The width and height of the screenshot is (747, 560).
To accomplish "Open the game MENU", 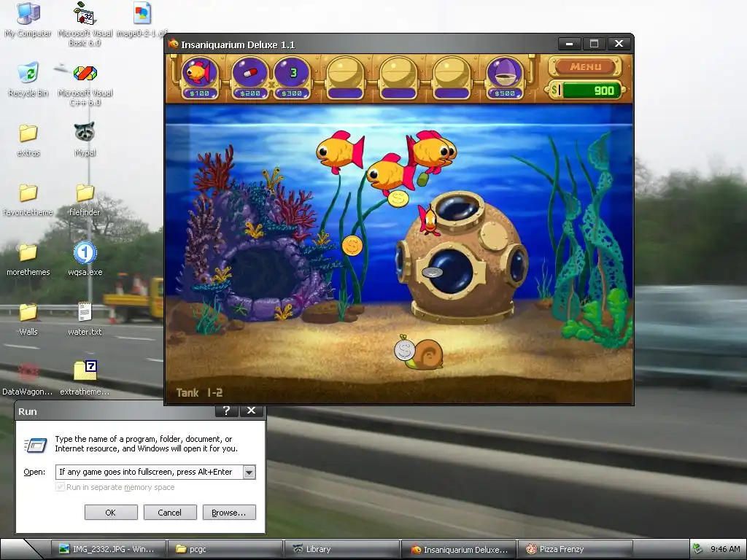I will [586, 66].
